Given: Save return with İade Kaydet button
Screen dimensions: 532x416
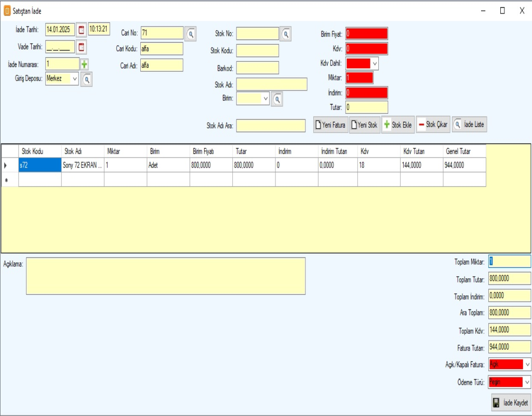Looking at the screenshot, I should (510, 402).
